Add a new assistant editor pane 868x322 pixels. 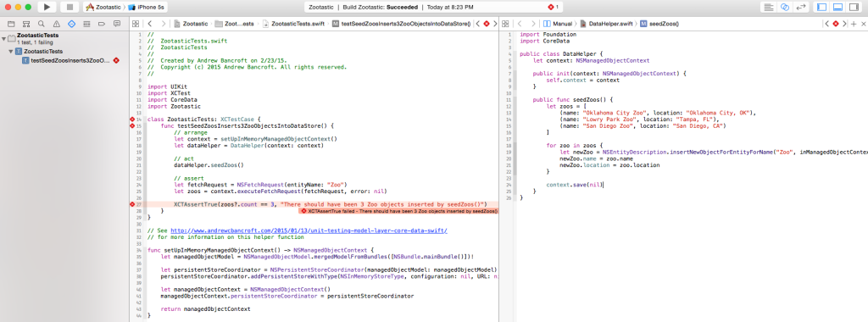coord(854,24)
